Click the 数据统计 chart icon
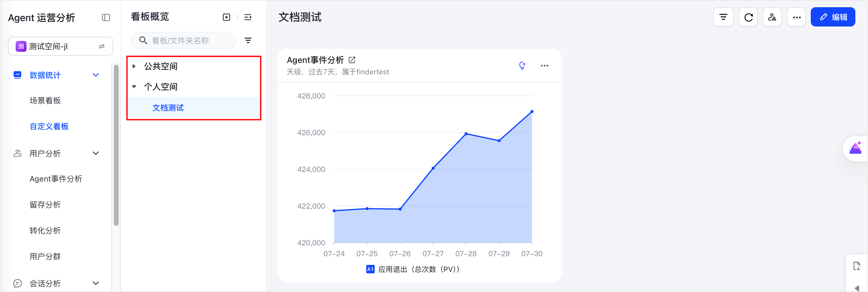The image size is (868, 292). 17,75
